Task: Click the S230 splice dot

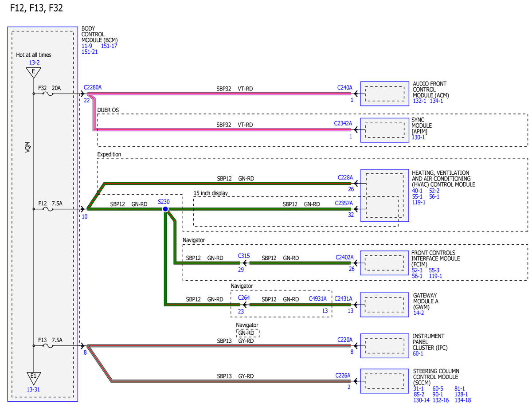Action: click(165, 209)
